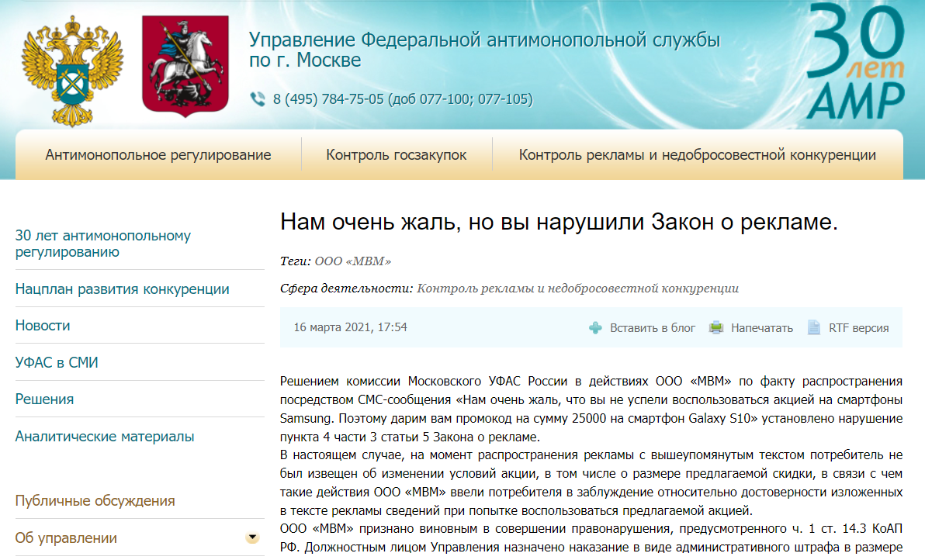Download the RTF версия link
This screenshot has width=925, height=560.
click(x=858, y=328)
